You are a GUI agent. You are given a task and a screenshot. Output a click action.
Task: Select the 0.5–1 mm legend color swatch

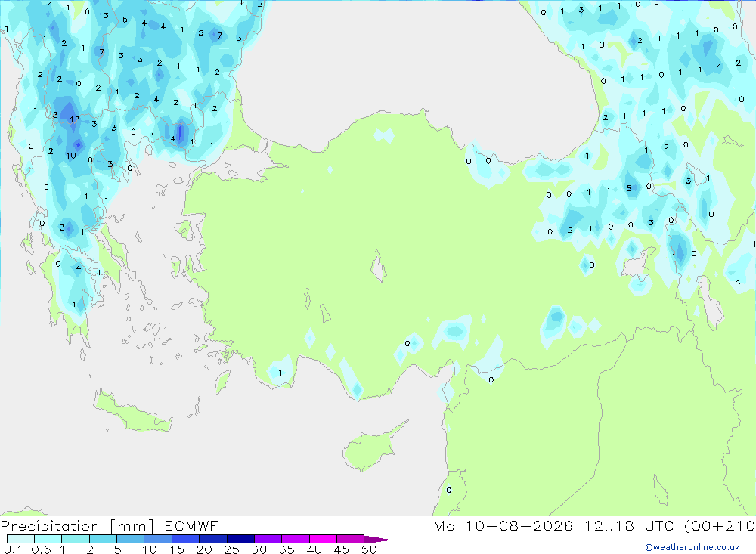(48, 539)
